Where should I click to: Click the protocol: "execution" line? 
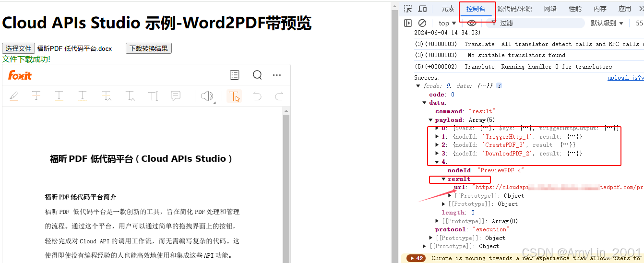click(472, 229)
